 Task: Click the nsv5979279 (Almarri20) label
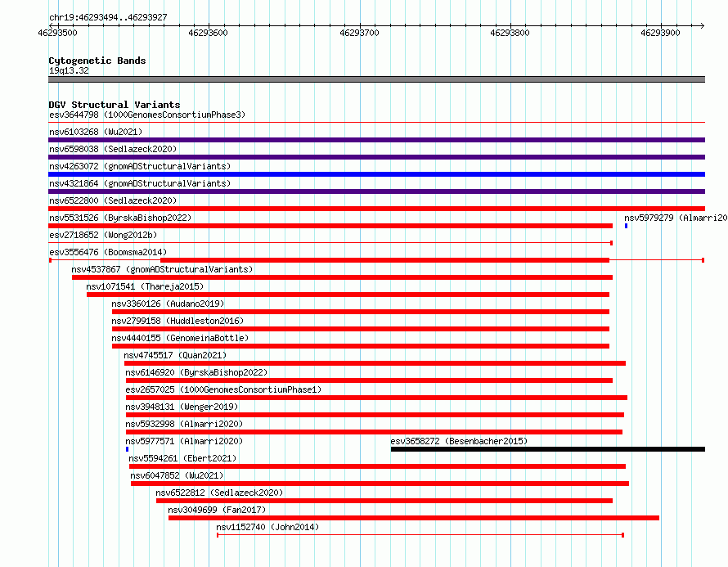pyautogui.click(x=676, y=218)
